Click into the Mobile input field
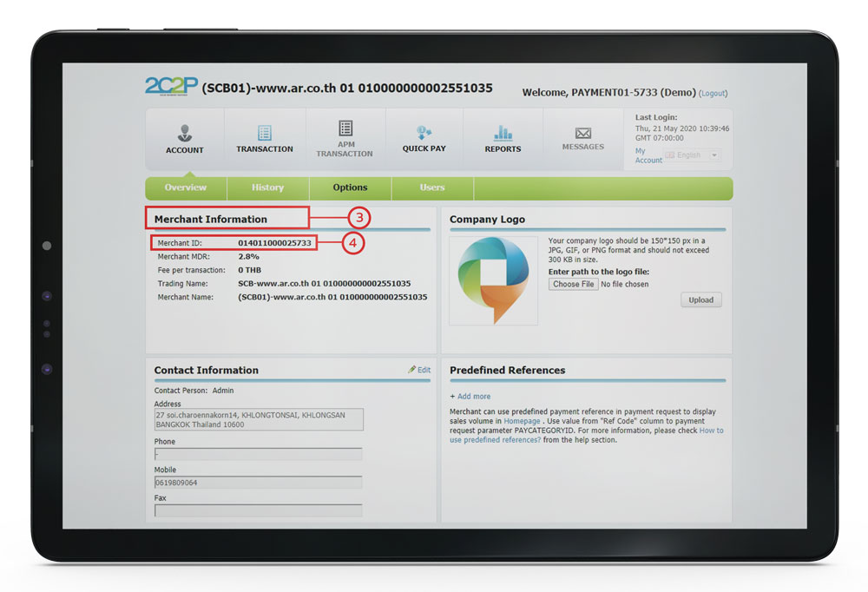868x592 pixels. coord(258,483)
